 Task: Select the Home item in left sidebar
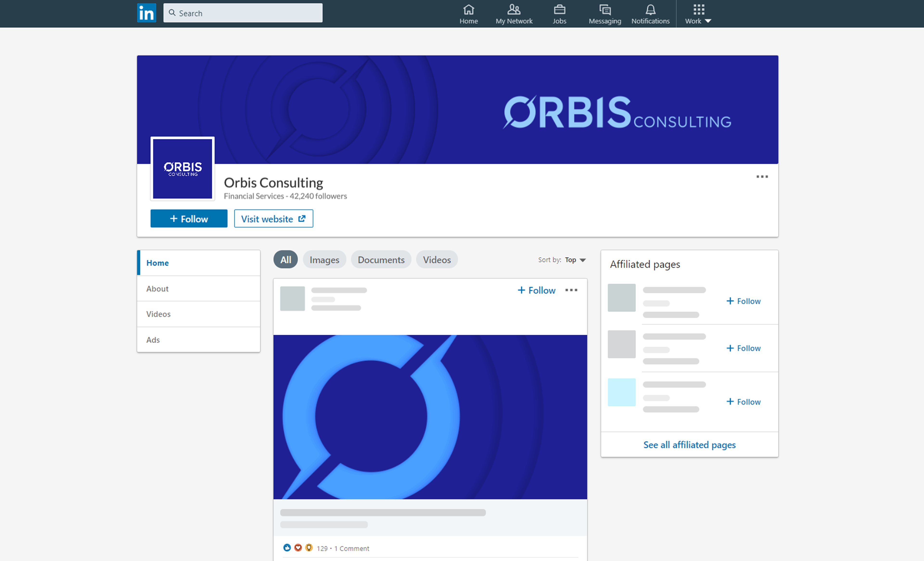point(199,263)
